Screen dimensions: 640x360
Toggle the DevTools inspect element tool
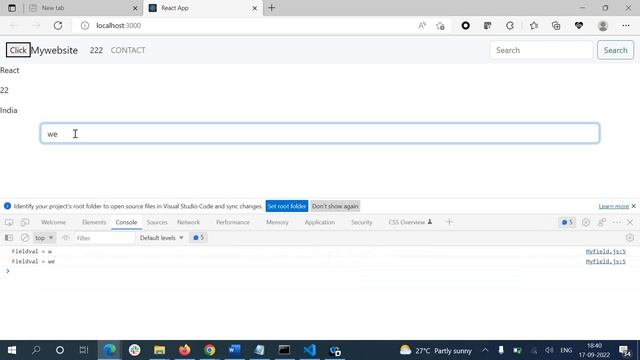pos(9,222)
